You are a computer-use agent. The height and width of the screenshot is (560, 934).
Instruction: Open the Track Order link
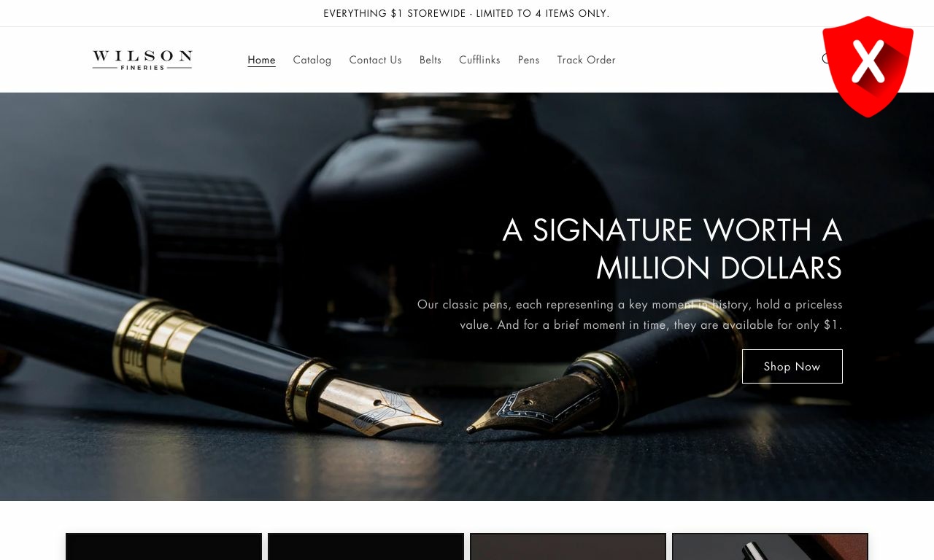[x=587, y=60]
